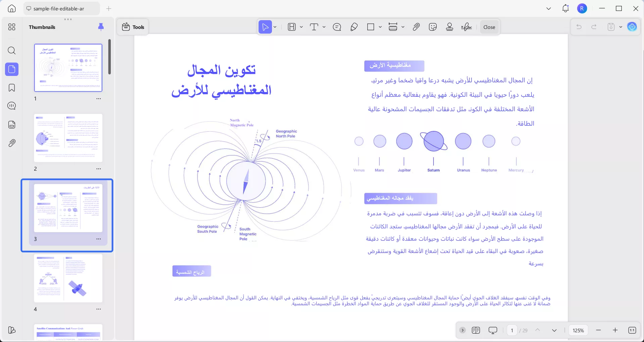Toggle two-page book view mode

[476, 330]
